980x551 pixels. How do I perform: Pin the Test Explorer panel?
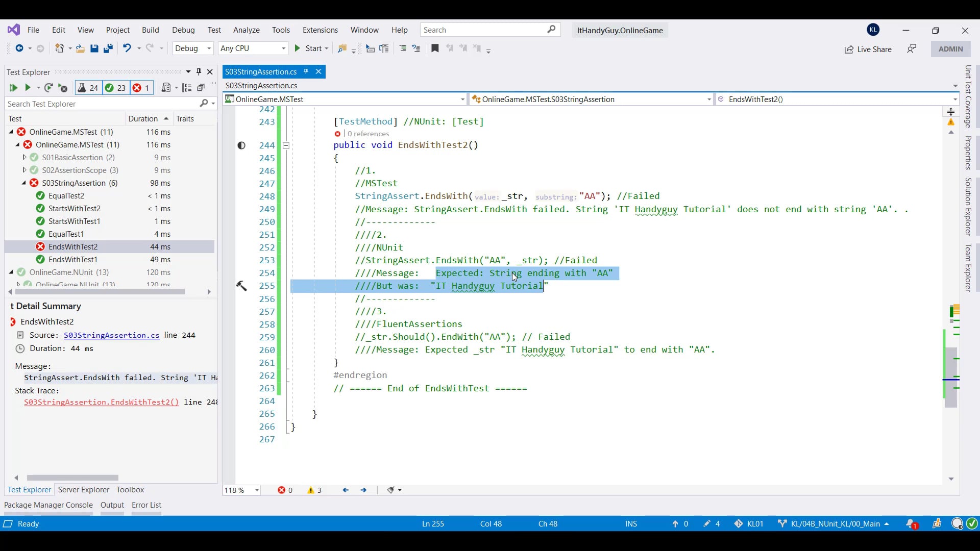pos(199,72)
